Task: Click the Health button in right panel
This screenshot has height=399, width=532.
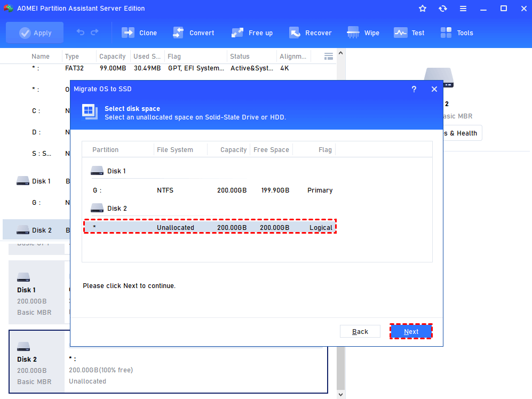Action: (462, 133)
